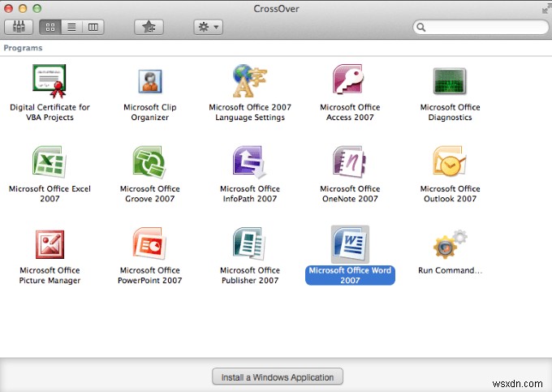Select the Microsoft Office Word 2007 icon
This screenshot has height=392, width=552.
point(350,244)
